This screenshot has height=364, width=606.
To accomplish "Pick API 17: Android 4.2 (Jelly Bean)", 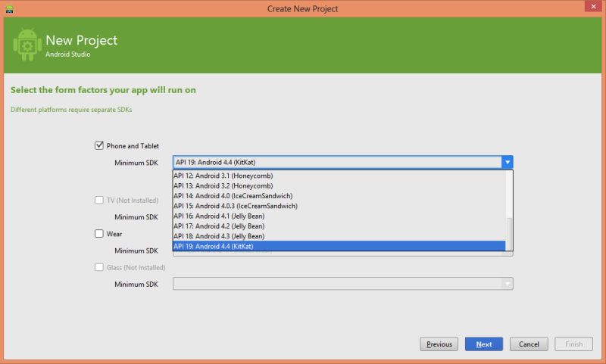I will click(x=339, y=226).
